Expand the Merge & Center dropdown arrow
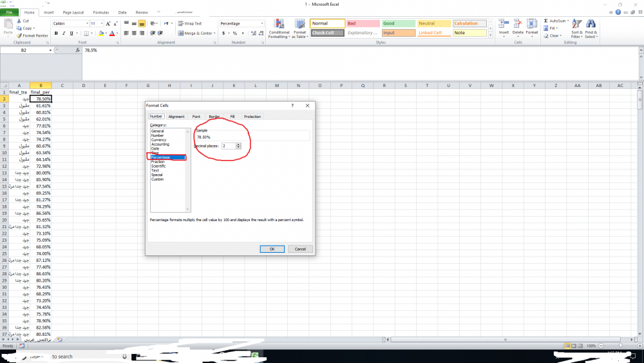This screenshot has height=363, width=644. coord(214,34)
